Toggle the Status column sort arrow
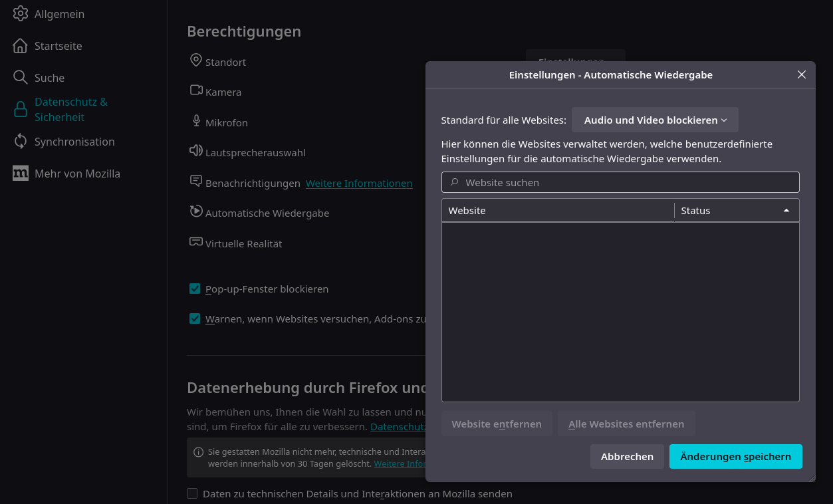Screen dimensions: 833x504 pos(786,210)
